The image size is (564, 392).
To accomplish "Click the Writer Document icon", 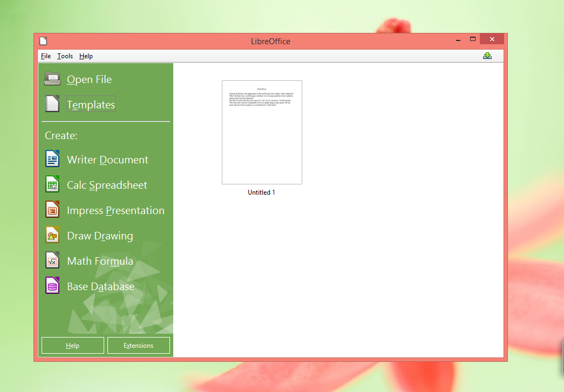I will click(x=52, y=159).
